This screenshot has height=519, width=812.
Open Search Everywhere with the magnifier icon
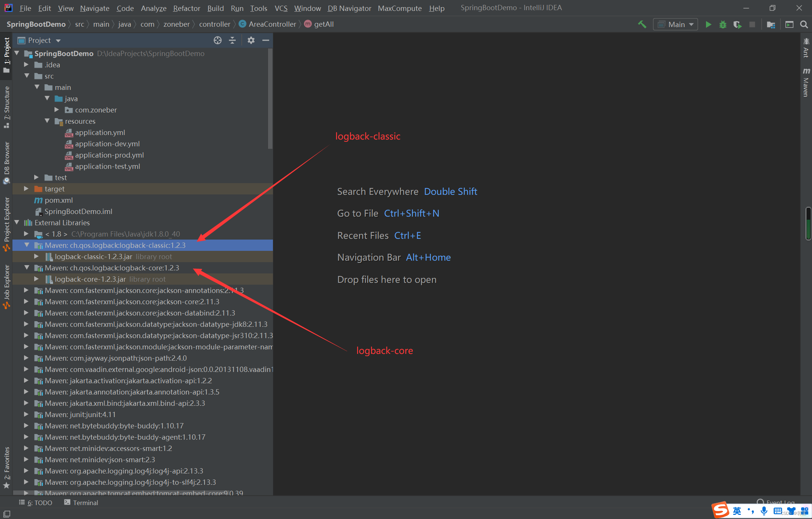804,24
